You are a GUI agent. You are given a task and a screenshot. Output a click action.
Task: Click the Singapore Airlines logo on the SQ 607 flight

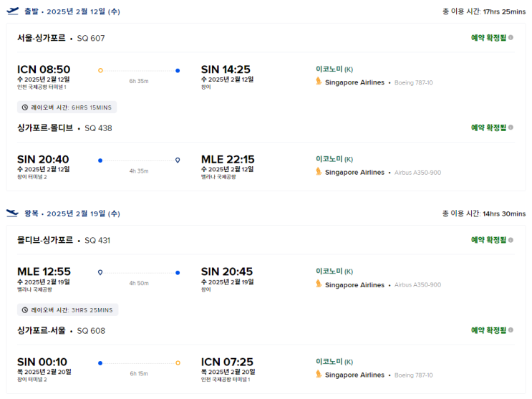point(319,82)
